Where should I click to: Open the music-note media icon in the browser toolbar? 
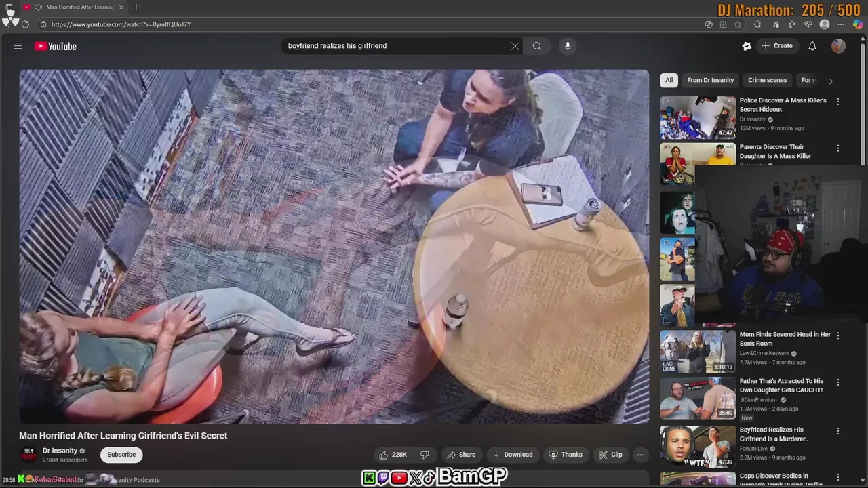(776, 24)
